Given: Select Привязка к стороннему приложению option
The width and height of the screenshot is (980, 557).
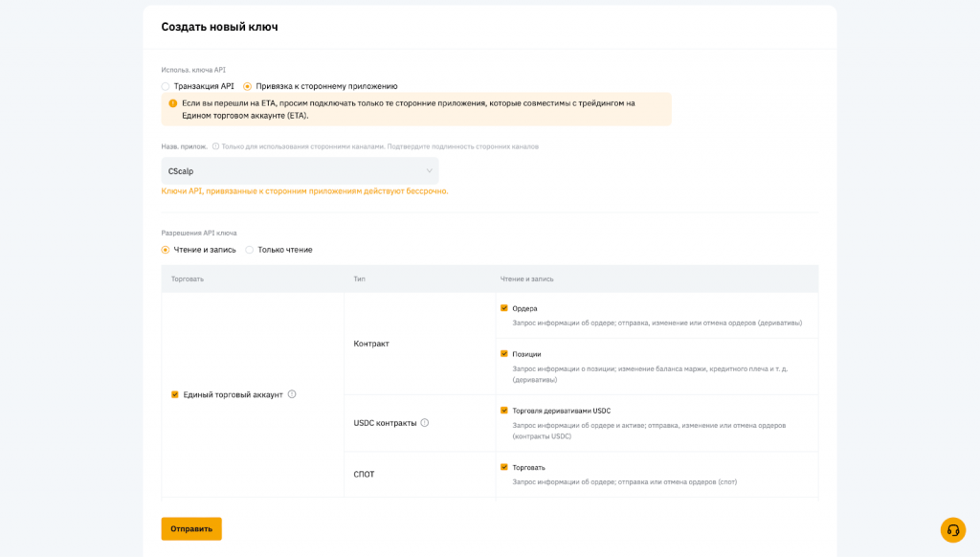Looking at the screenshot, I should tap(248, 86).
